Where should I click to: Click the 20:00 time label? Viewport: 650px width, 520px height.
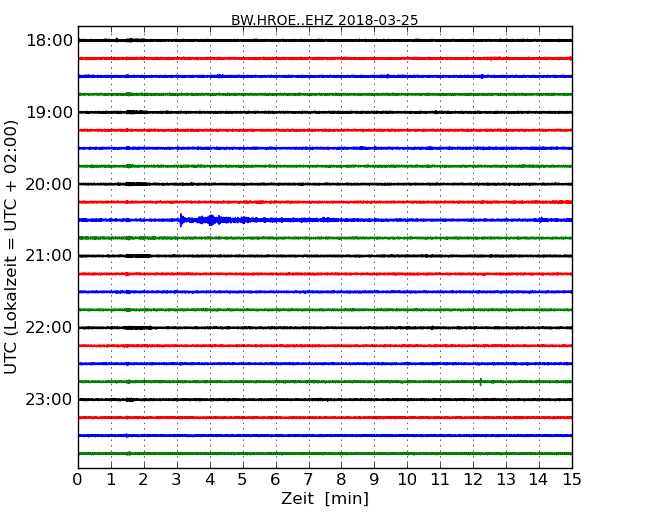(49, 184)
